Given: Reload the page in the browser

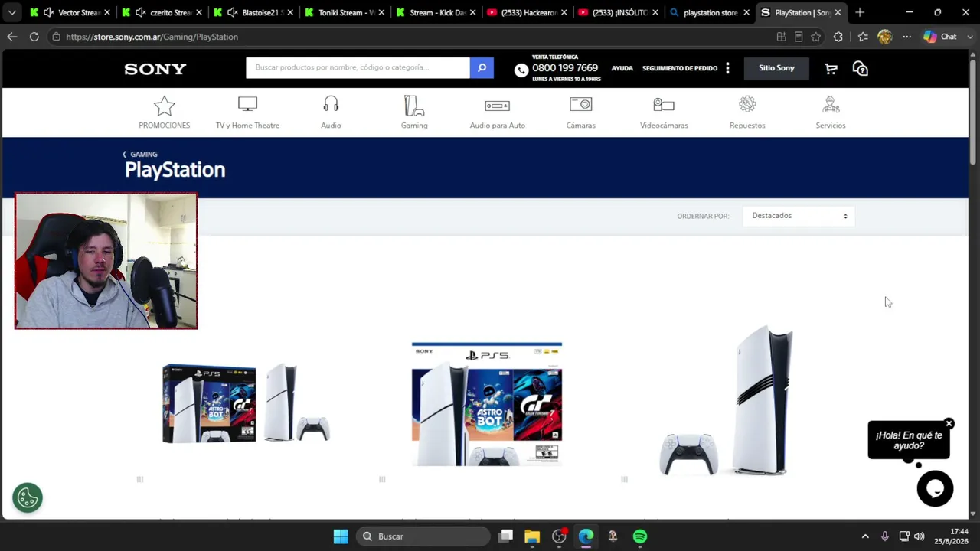Looking at the screenshot, I should (34, 37).
